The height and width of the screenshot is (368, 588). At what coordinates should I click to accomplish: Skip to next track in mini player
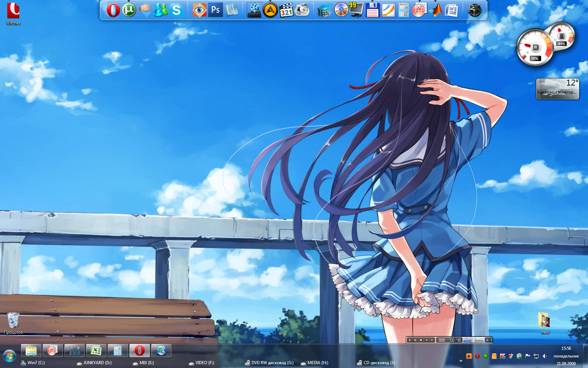coord(432,340)
